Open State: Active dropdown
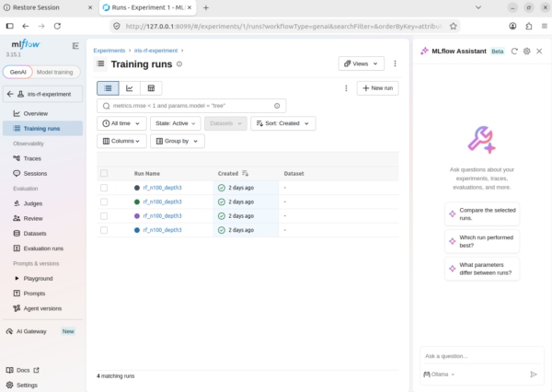Viewport: 552px width, 392px height. click(x=176, y=123)
